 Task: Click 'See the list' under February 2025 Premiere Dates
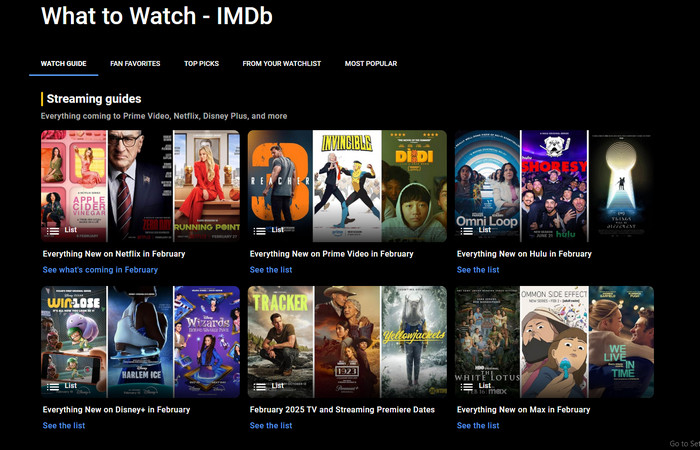(x=271, y=425)
